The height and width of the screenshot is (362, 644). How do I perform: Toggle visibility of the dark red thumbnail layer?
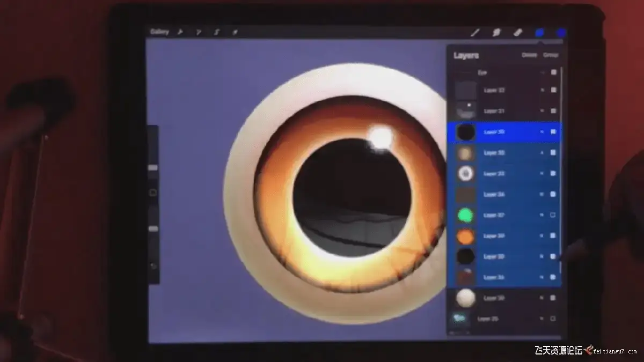[553, 277]
